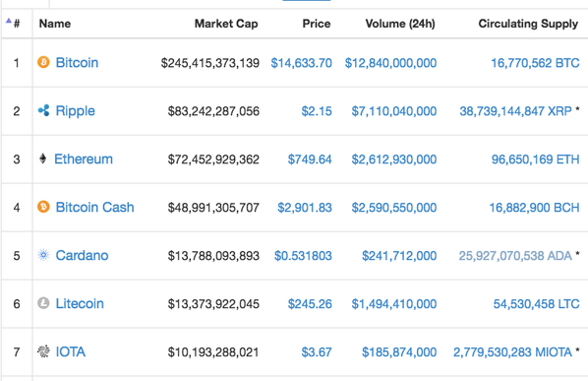This screenshot has width=588, height=381.
Task: Open the Litecoin name link
Action: 80,303
